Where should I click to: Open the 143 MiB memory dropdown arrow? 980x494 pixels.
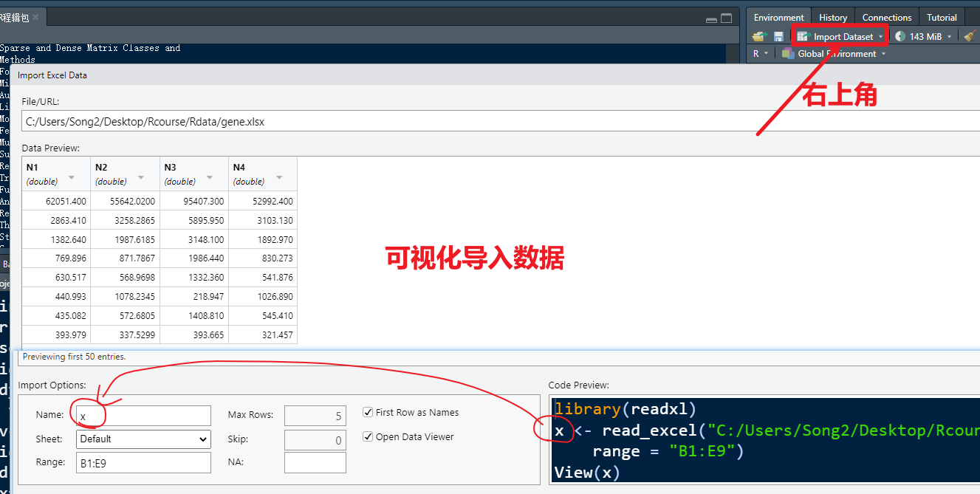949,37
